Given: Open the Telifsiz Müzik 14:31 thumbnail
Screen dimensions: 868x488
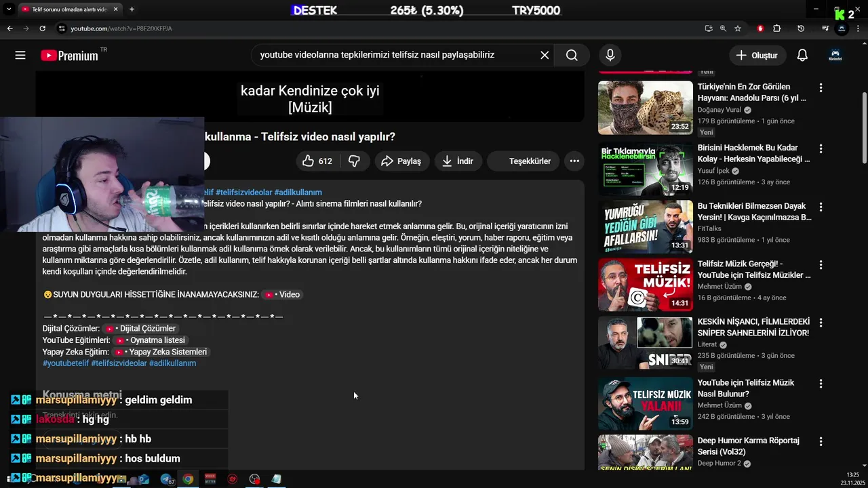Looking at the screenshot, I should pyautogui.click(x=646, y=285).
